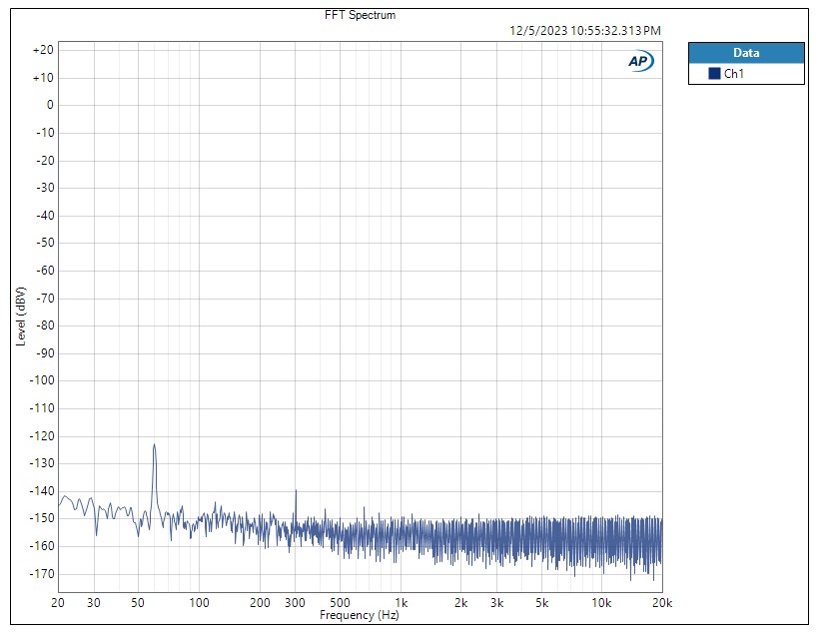
Task: Select the -10 level axis label
Action: (x=45, y=133)
